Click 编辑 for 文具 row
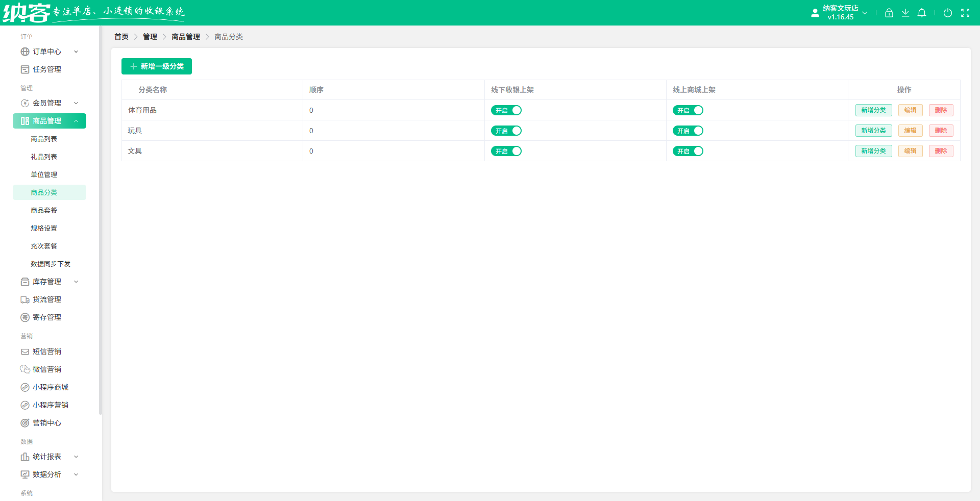Viewport: 980px width, 501px height. [911, 151]
